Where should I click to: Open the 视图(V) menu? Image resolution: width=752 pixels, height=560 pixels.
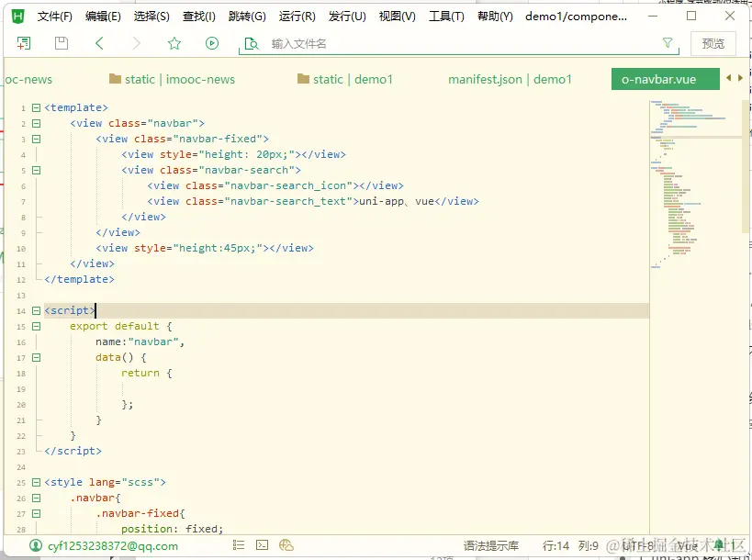click(397, 17)
